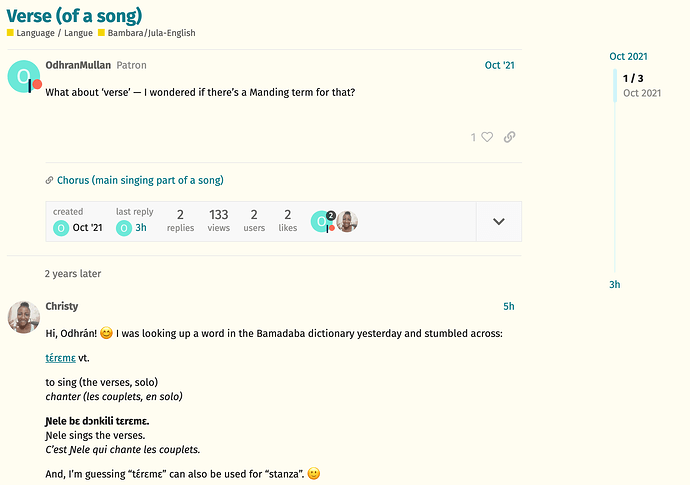Select Christy's thumbnail in topic summary

click(347, 221)
